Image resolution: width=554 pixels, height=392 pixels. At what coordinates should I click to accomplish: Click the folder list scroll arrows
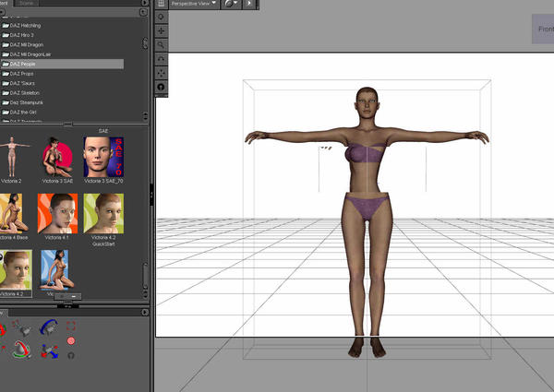pyautogui.click(x=145, y=116)
